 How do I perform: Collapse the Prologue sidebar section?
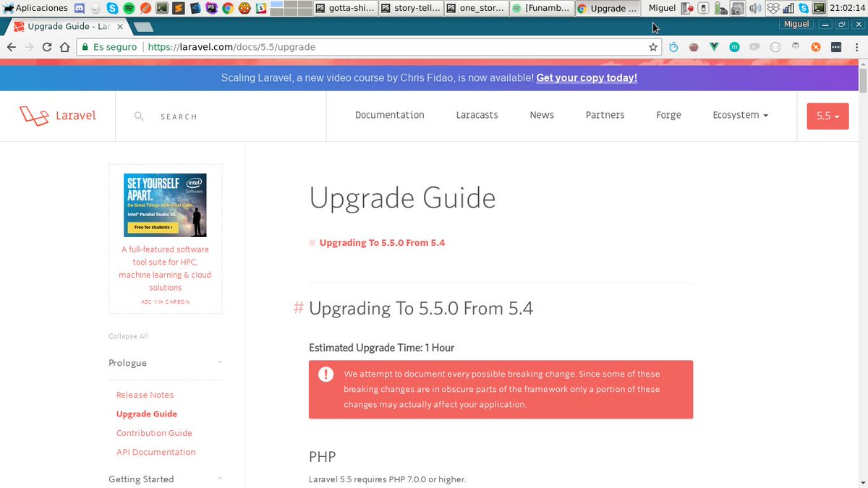[166, 363]
